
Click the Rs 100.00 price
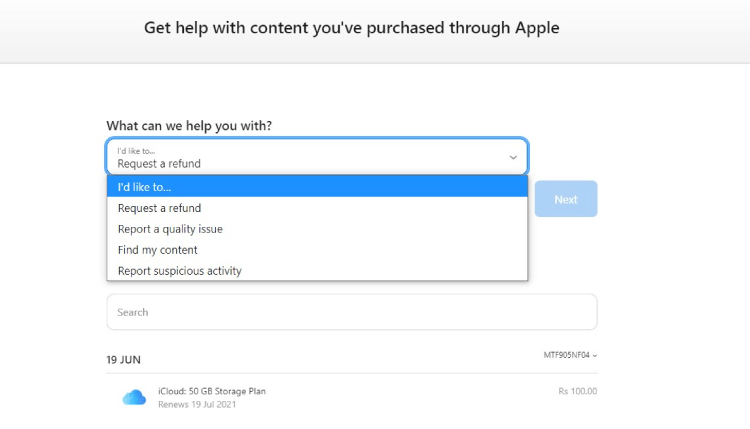[x=577, y=391]
